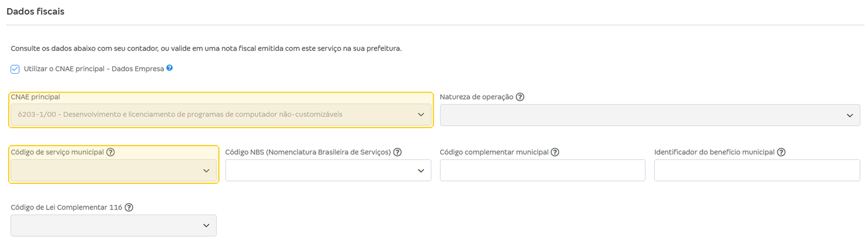Image resolution: width=868 pixels, height=249 pixels.
Task: Open help icon for Código NBS
Action: [x=397, y=152]
